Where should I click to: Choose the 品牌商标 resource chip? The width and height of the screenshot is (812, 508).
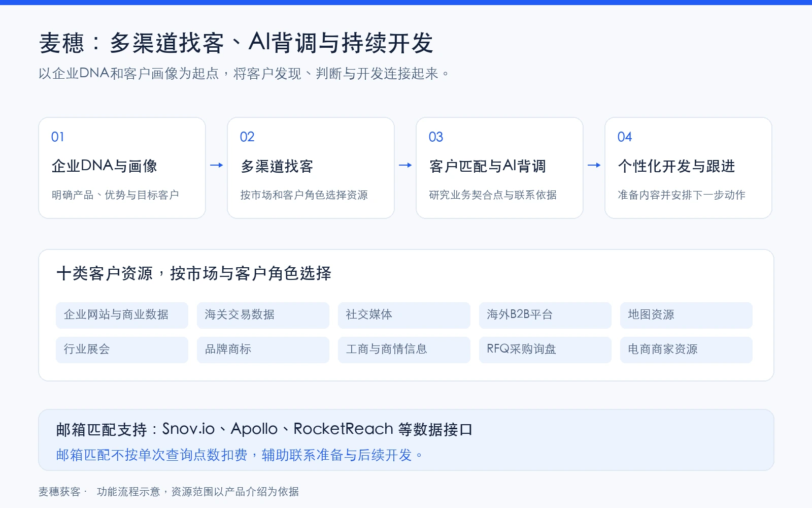point(263,350)
